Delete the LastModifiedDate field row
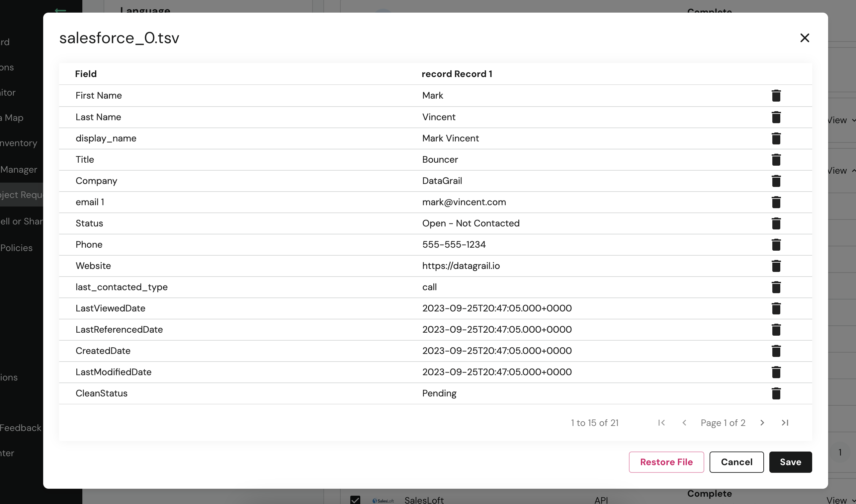Screen dimensions: 856x504 [776, 372]
